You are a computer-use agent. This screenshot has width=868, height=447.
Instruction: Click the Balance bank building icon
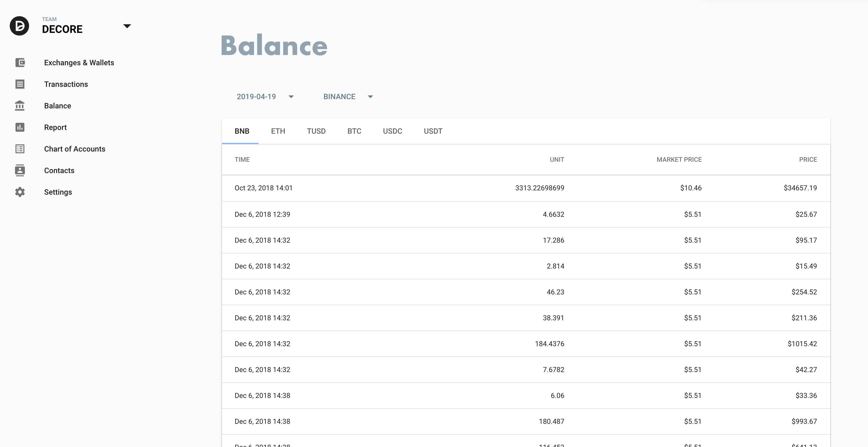tap(20, 106)
